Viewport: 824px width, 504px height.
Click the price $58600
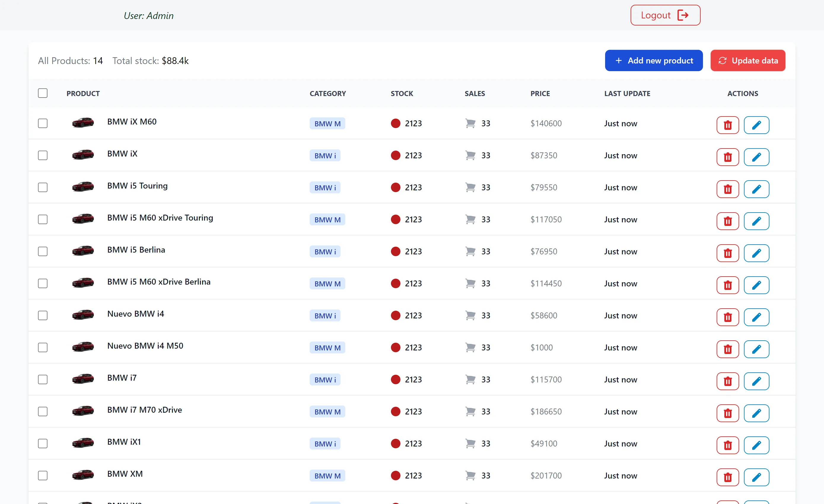pos(544,316)
